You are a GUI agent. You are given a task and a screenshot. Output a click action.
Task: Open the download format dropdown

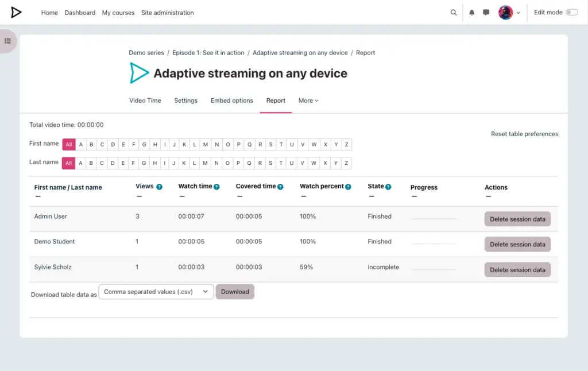click(x=156, y=292)
